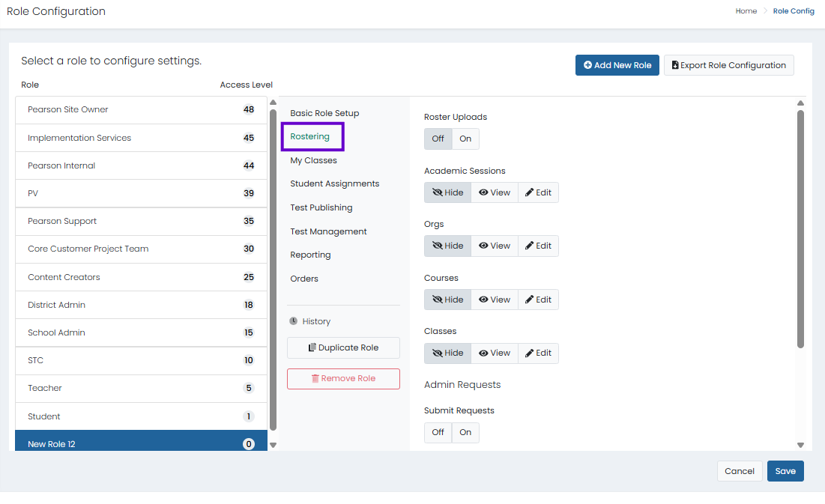Click role list scrollbar down arrow
This screenshot has height=504, width=825.
273,445
